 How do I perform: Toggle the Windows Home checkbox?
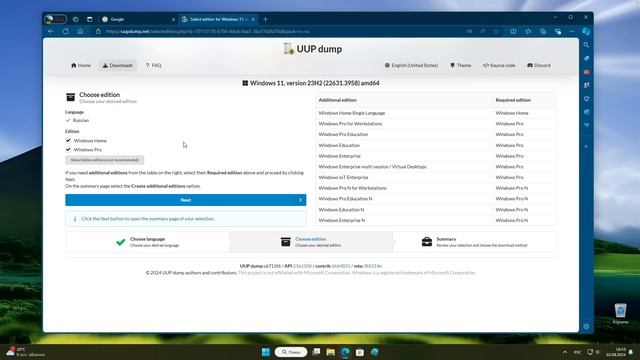coord(68,140)
